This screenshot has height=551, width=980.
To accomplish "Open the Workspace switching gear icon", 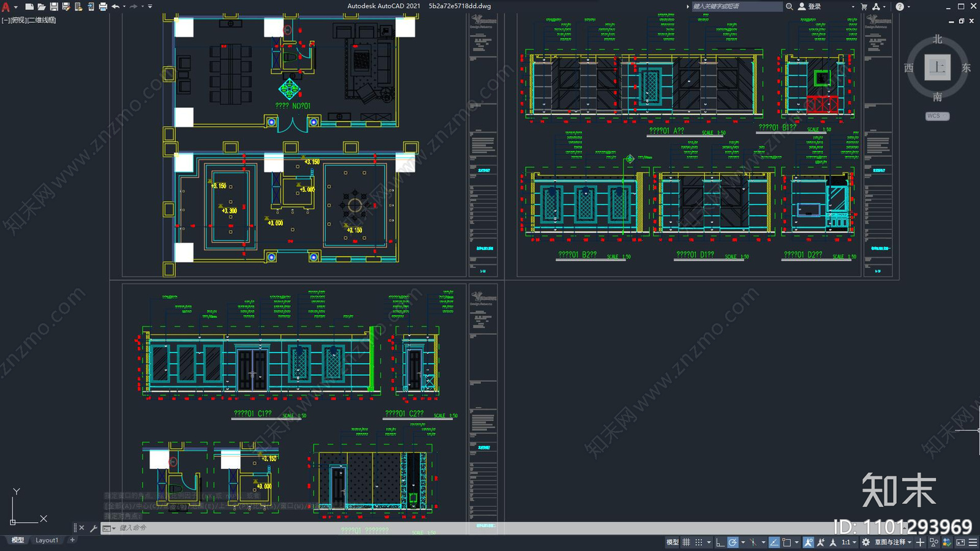I will 866,542.
